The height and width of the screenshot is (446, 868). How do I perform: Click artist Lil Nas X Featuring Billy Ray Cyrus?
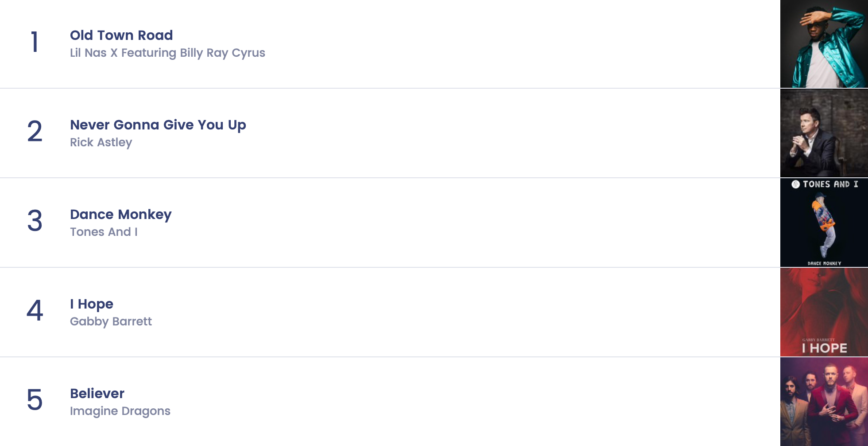[x=167, y=53]
